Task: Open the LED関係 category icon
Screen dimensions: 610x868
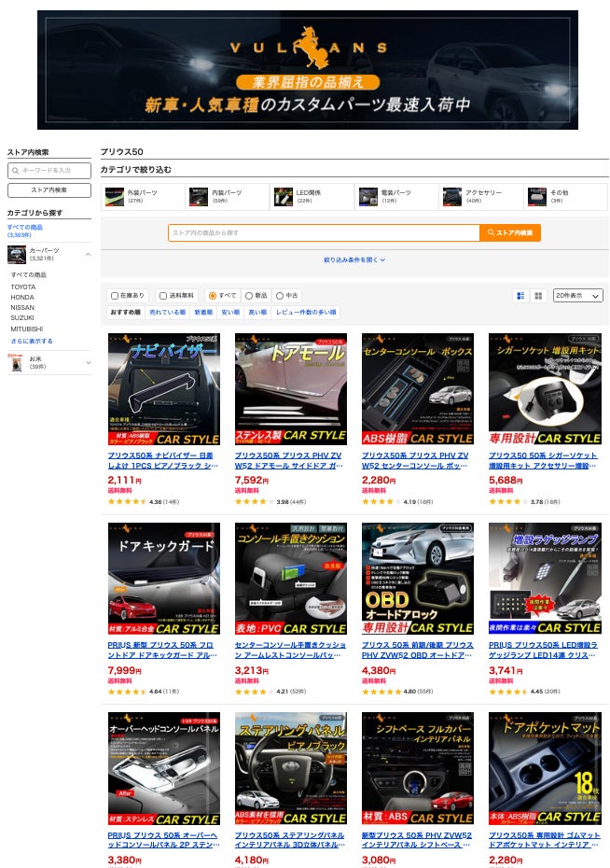Action: 284,197
